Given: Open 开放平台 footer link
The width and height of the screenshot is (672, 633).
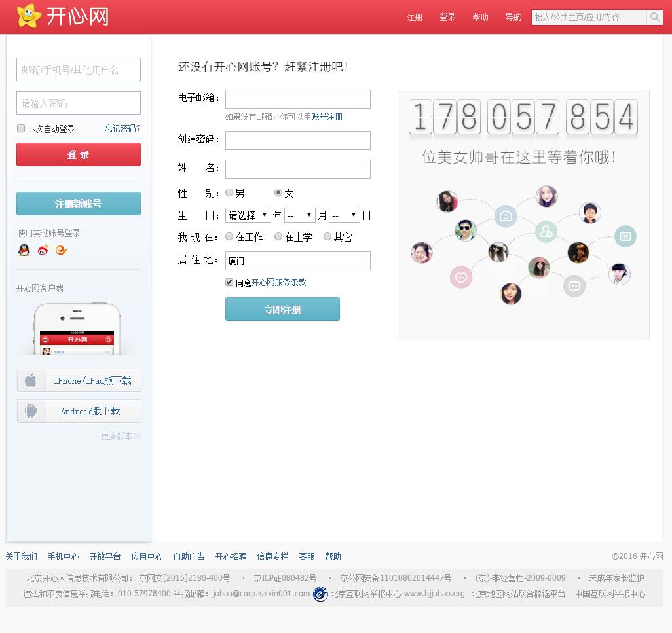Looking at the screenshot, I should (x=105, y=556).
